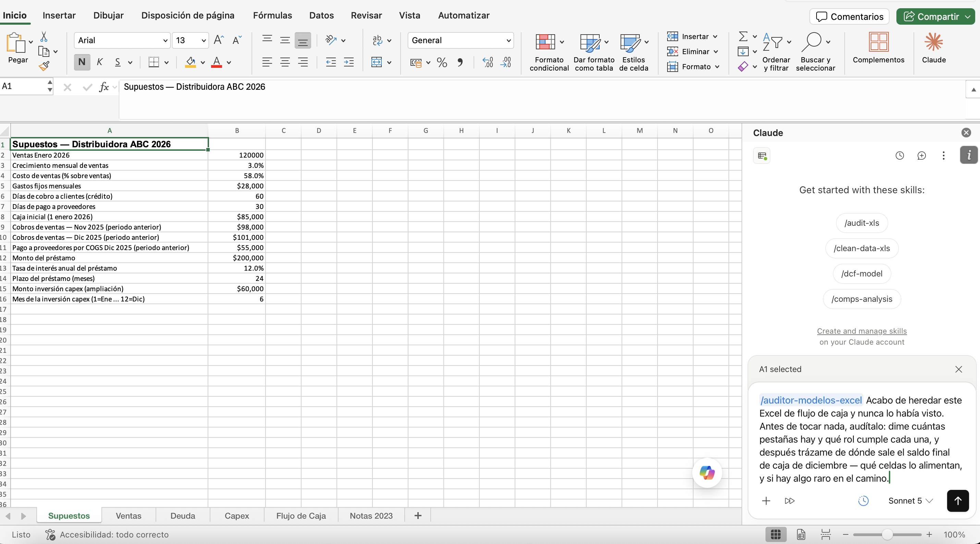Click the Comentarios button
This screenshot has height=544, width=980.
point(849,17)
